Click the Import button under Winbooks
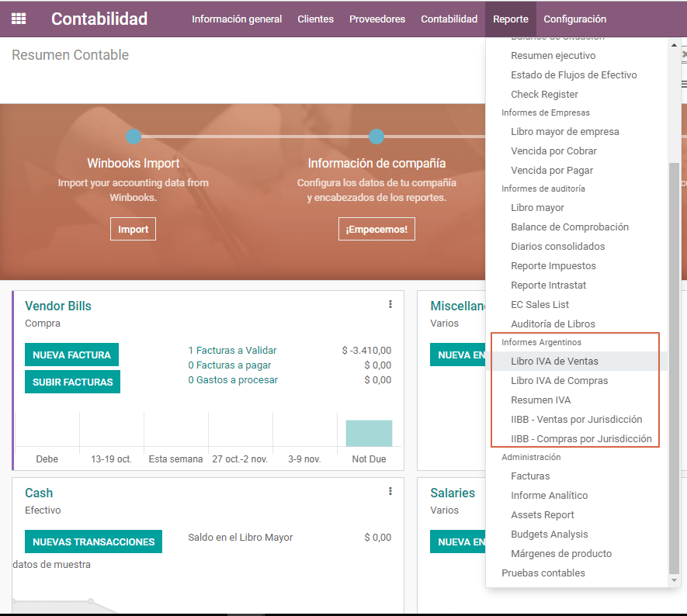 pyautogui.click(x=133, y=230)
